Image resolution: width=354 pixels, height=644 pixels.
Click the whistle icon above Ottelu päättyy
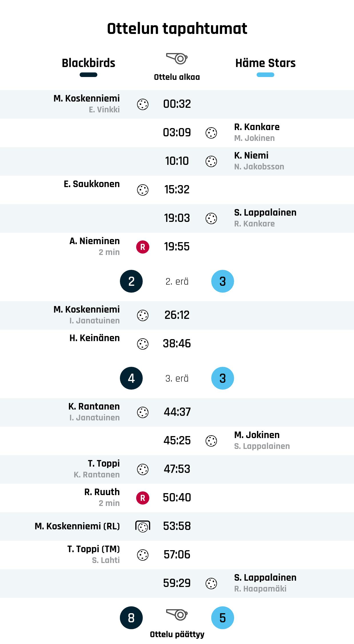177,614
